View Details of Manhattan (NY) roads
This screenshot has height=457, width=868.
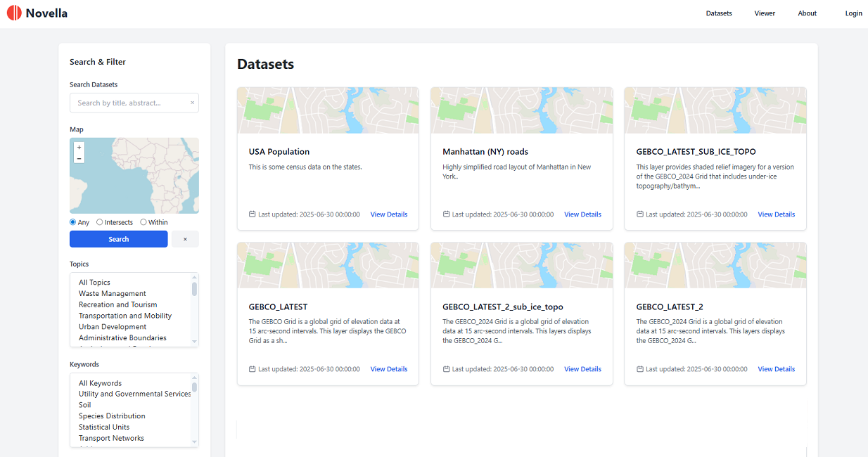tap(582, 214)
